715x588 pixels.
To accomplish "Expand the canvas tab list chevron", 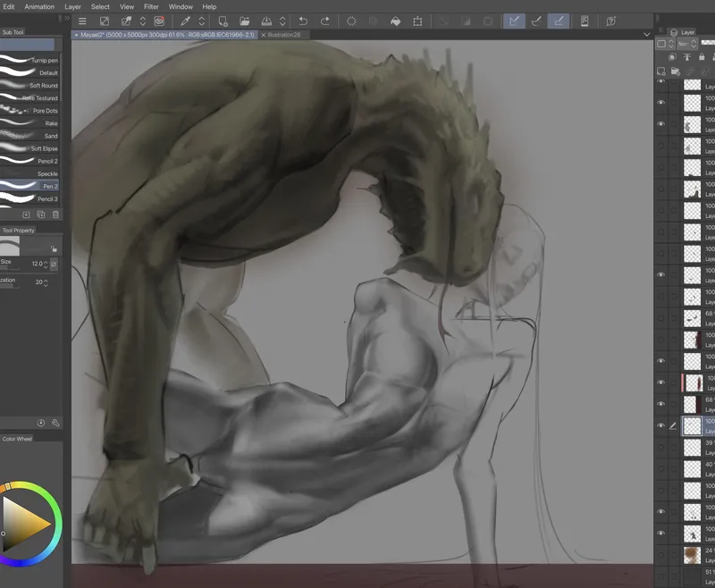I will click(x=646, y=35).
